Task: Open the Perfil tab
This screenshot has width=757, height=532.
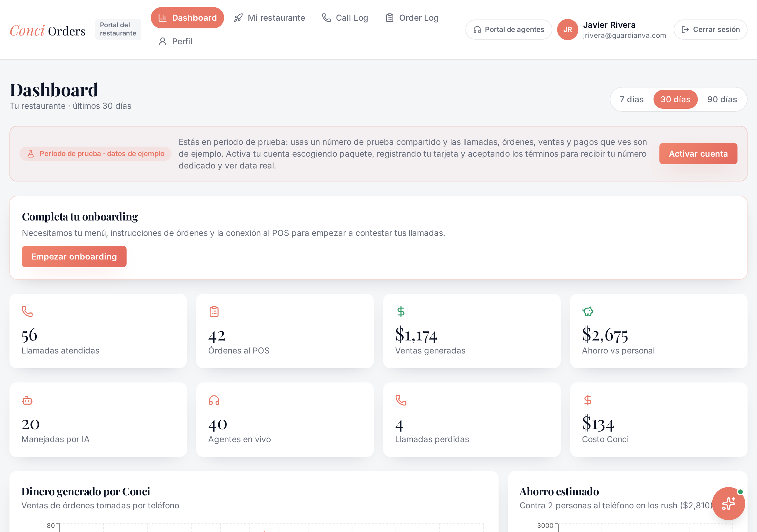Action: pos(175,42)
